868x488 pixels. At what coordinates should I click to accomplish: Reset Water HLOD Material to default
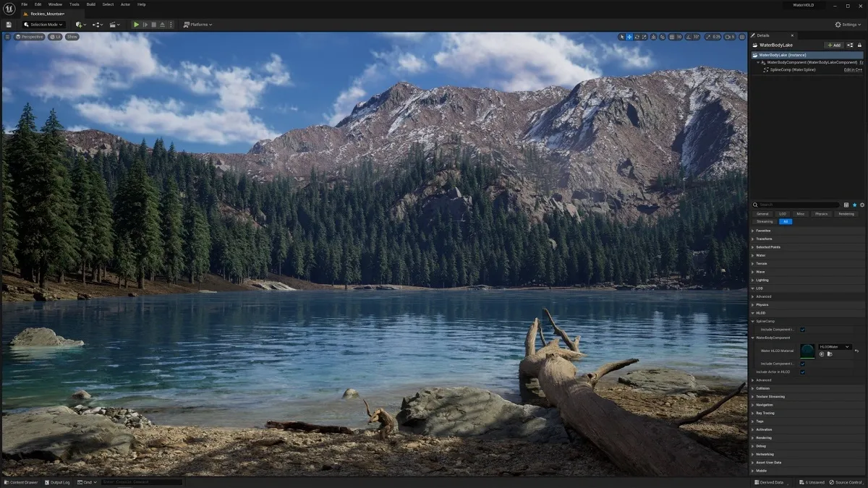point(856,351)
